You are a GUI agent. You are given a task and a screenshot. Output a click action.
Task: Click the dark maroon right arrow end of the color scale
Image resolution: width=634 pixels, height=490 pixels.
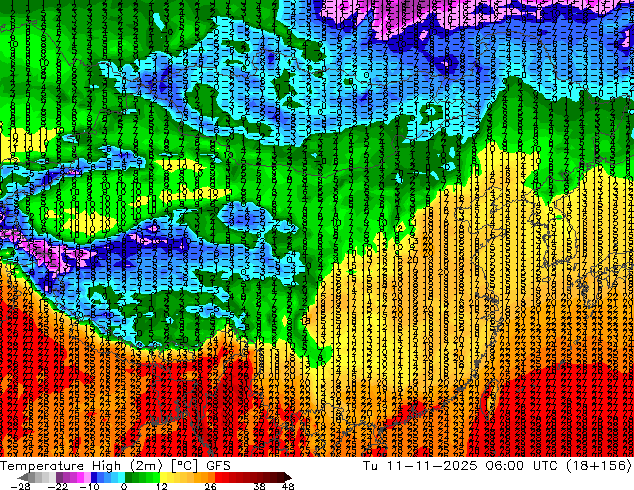coord(287,477)
